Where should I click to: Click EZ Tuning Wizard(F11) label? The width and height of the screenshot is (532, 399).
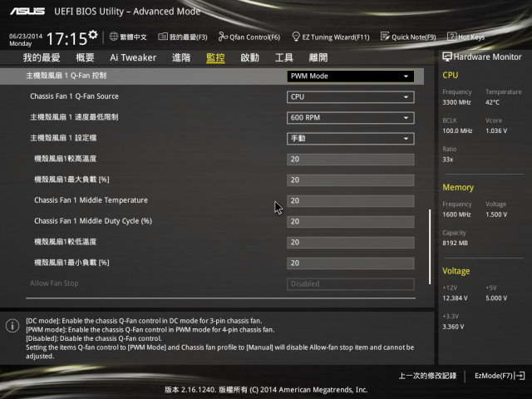coord(336,37)
